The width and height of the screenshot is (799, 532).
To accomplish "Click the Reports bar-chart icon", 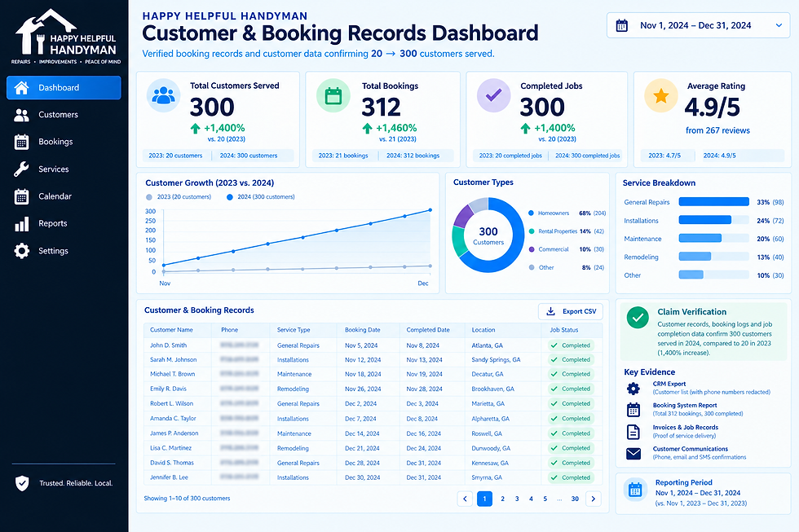I will (x=21, y=223).
